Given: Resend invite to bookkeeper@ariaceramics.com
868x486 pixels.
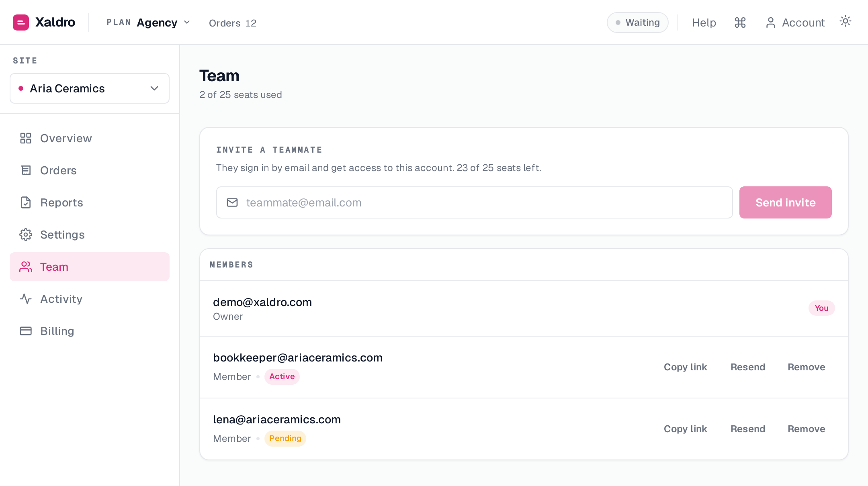Looking at the screenshot, I should tap(748, 367).
